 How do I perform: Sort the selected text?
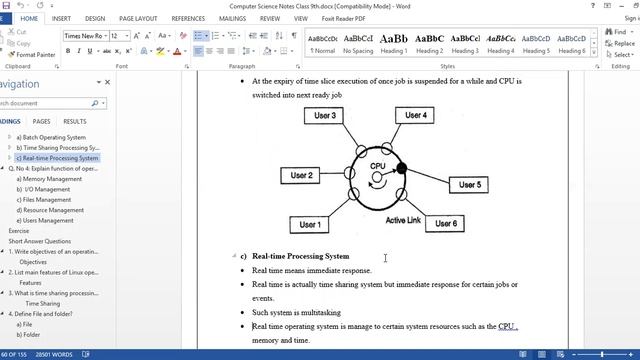pyautogui.click(x=279, y=36)
